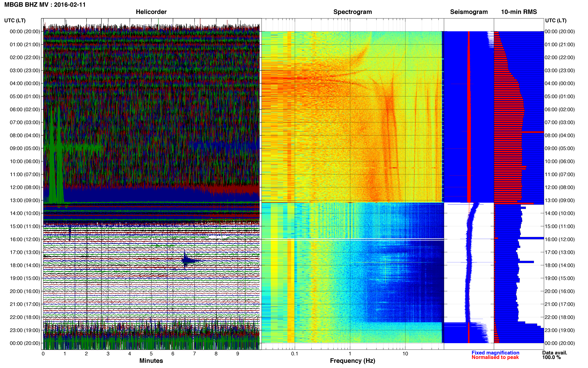Click left-axis time label 18:00 (14:00)
This screenshot has height=368, width=588.
(25, 265)
